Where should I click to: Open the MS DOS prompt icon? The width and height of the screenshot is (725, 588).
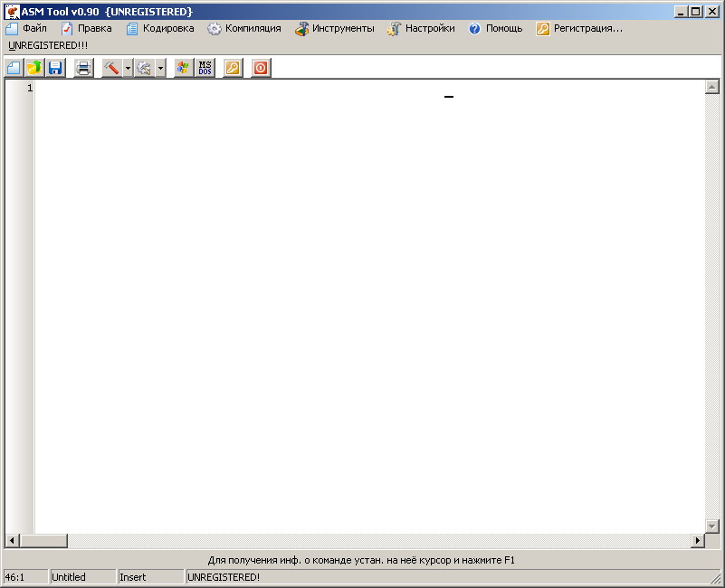pos(205,68)
